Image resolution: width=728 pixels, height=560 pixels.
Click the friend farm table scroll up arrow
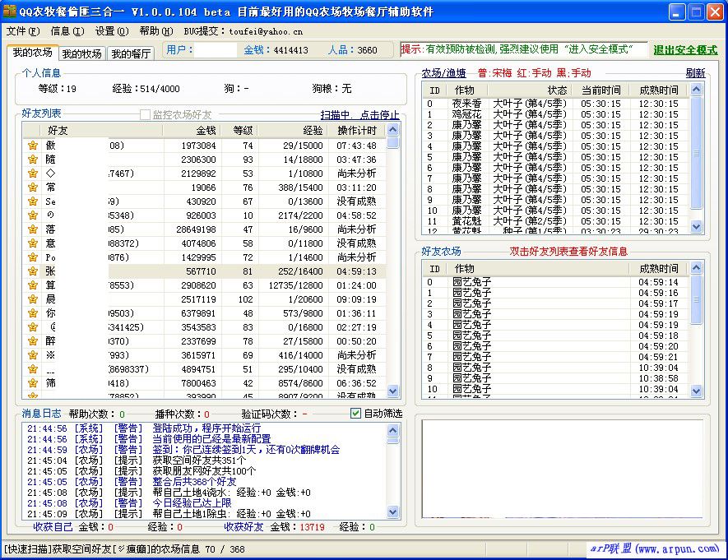pyautogui.click(x=696, y=268)
